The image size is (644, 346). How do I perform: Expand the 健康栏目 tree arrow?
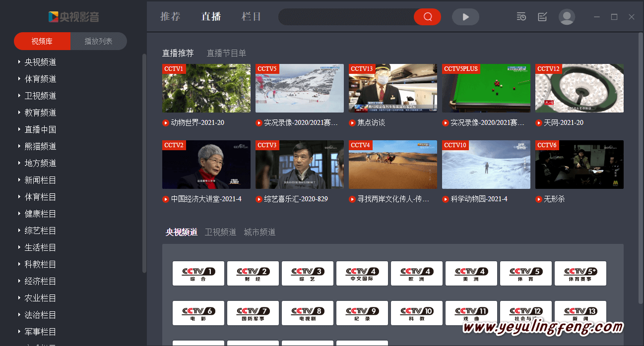(19, 214)
